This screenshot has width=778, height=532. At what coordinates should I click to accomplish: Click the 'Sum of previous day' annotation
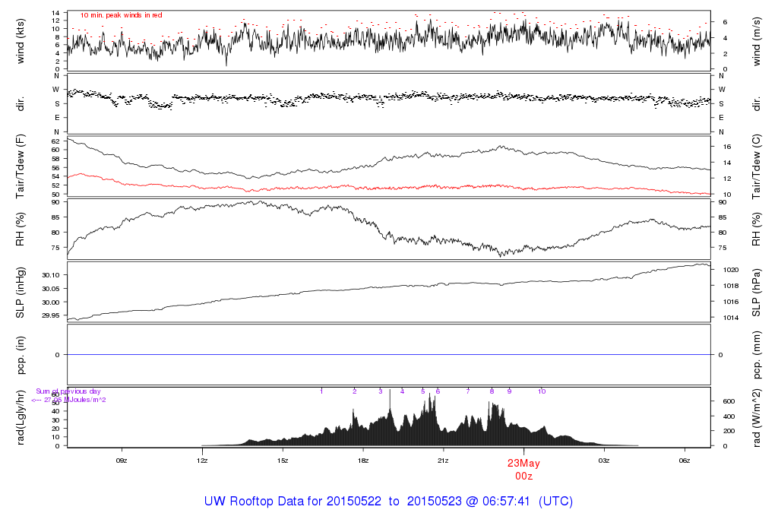68,391
